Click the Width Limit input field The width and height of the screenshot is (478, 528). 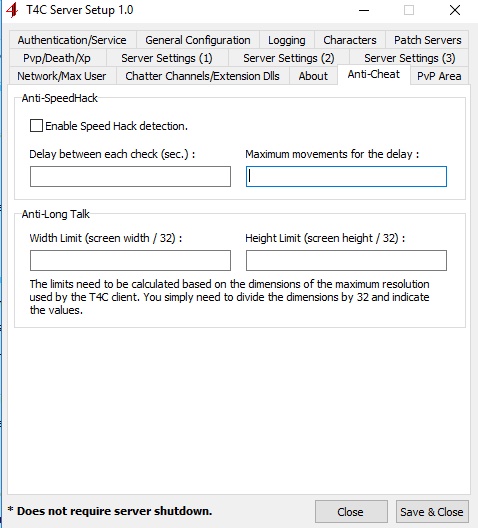pos(130,260)
